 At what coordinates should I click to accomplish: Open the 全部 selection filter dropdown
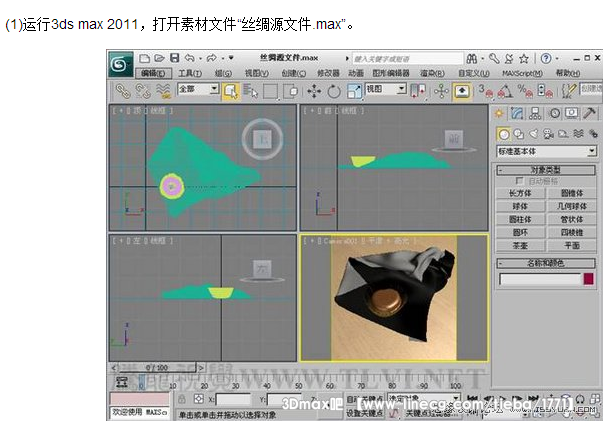tap(198, 89)
